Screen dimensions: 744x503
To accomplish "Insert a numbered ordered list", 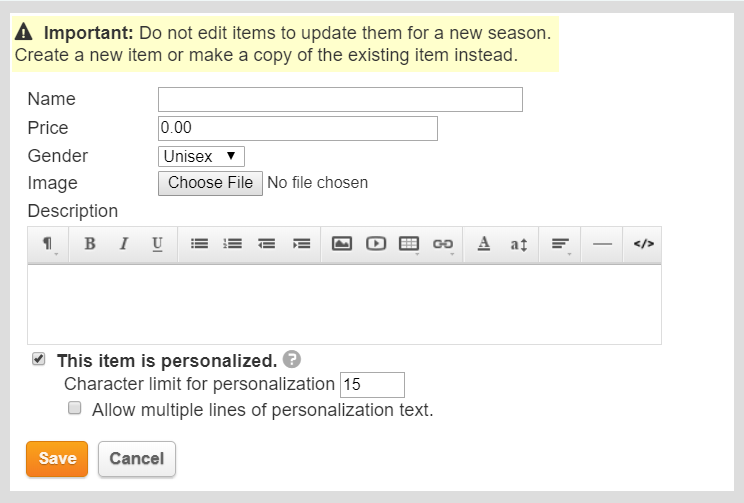I will tap(232, 244).
